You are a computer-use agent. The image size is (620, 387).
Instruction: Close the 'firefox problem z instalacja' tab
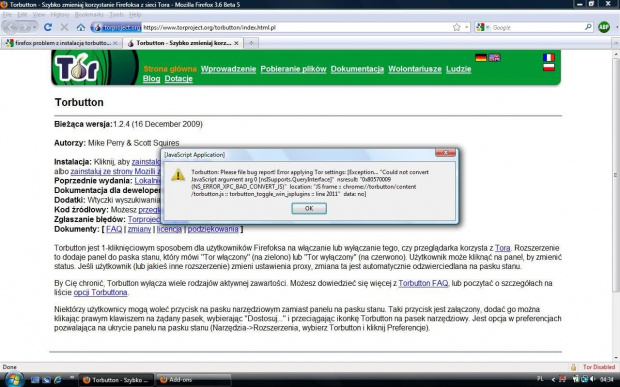115,43
